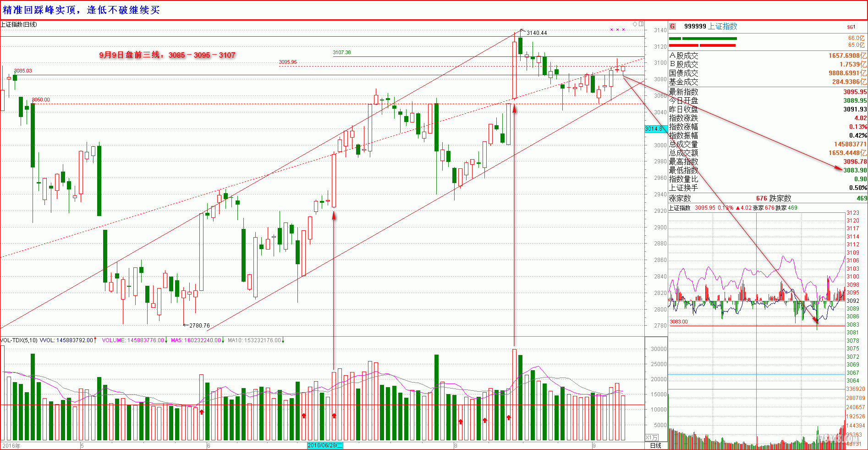Viewport: 868px width, 450px height.
Task: Click the 3083.00 label on intraday chart
Action: point(679,322)
